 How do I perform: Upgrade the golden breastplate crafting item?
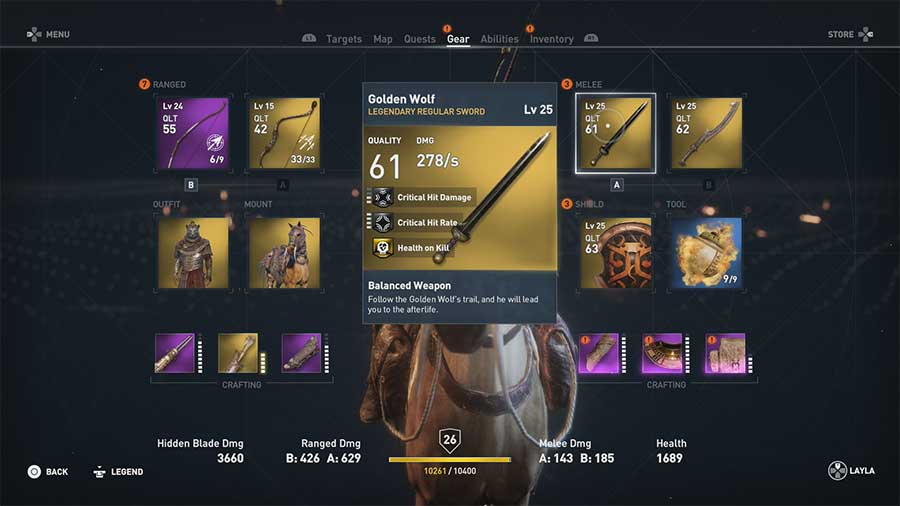click(x=662, y=353)
